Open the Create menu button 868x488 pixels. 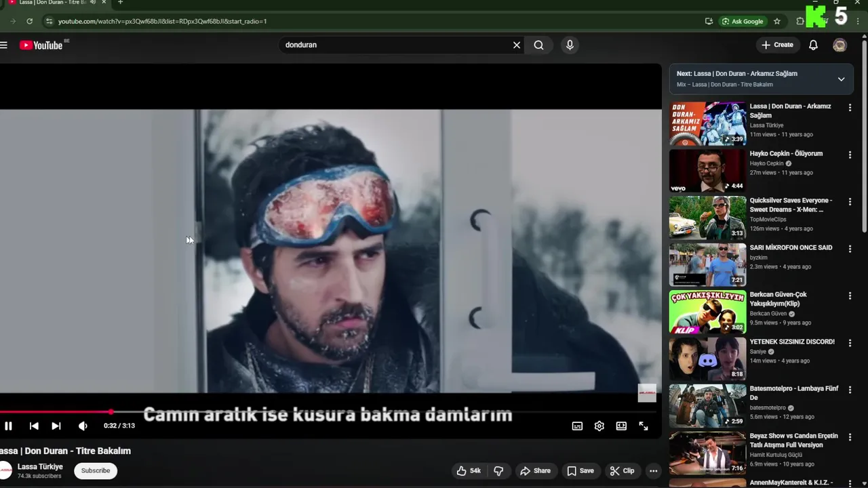coord(777,45)
